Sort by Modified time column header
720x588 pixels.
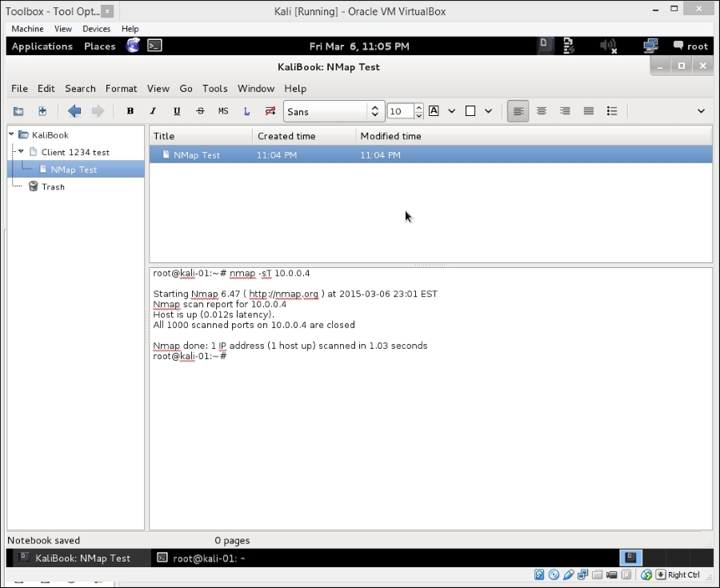coord(534,136)
